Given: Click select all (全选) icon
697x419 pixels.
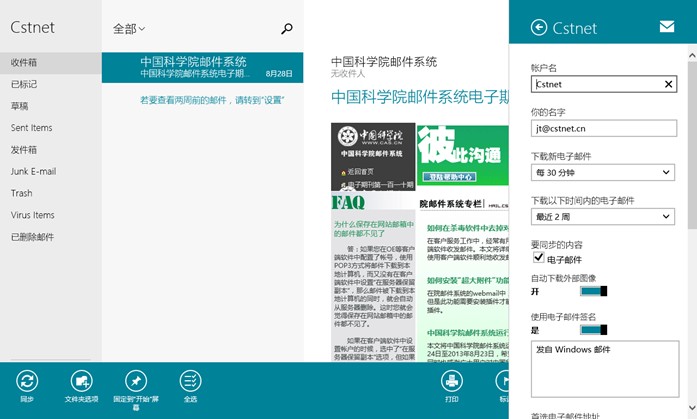Looking at the screenshot, I should pyautogui.click(x=190, y=381).
